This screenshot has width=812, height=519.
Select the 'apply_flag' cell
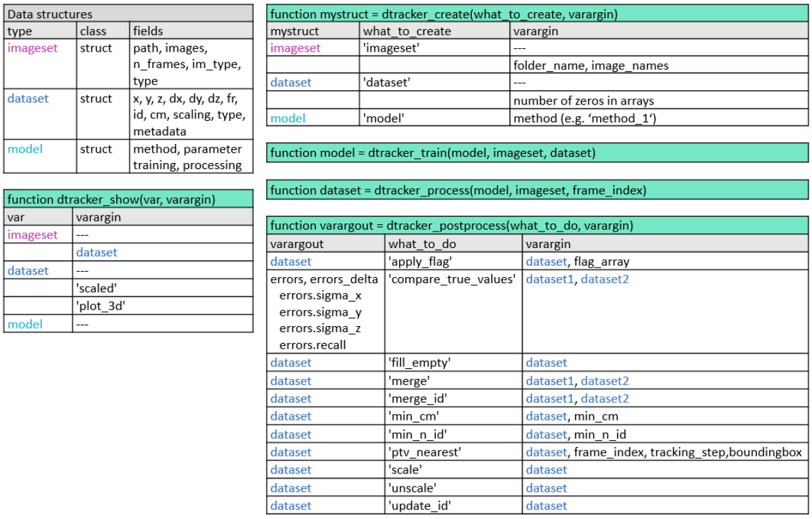(x=454, y=262)
